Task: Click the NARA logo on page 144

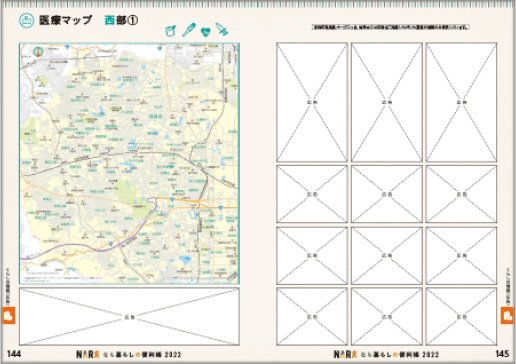Action: click(88, 354)
